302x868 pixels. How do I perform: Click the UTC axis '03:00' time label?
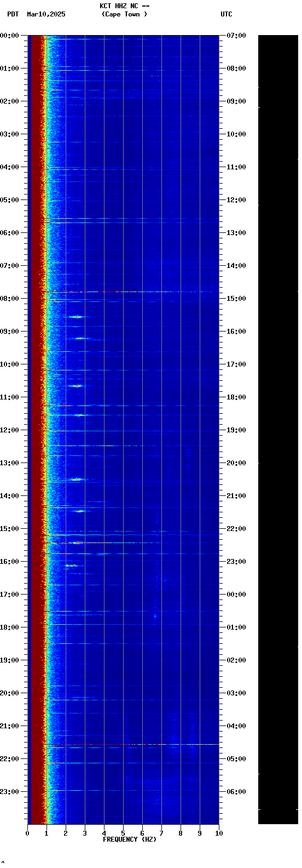coord(236,693)
